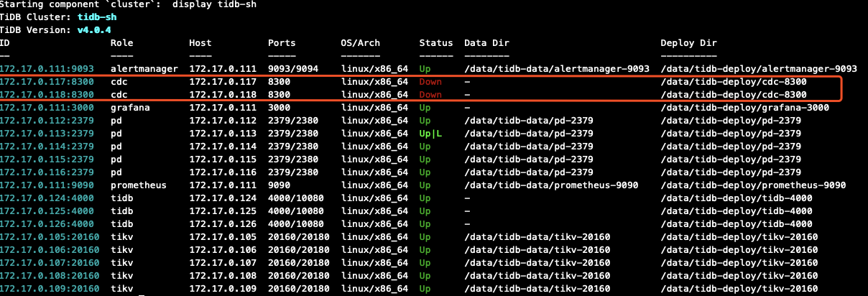
Task: Click the alertmanager ports 9093/9094
Action: pyautogui.click(x=293, y=69)
